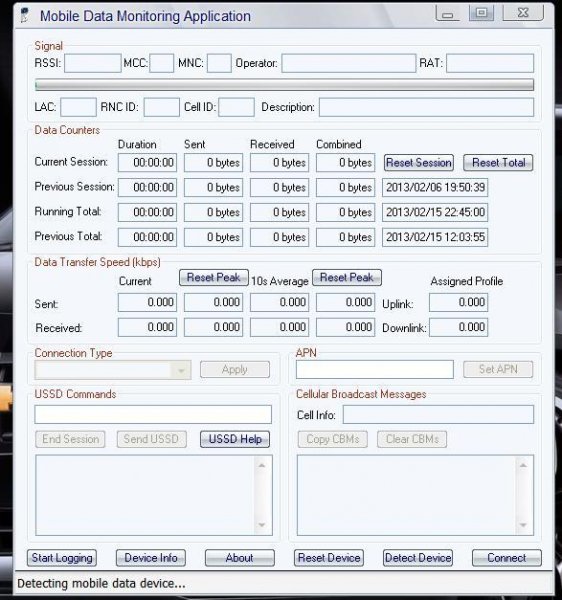Click Detect Device
The width and height of the screenshot is (562, 600).
point(418,558)
